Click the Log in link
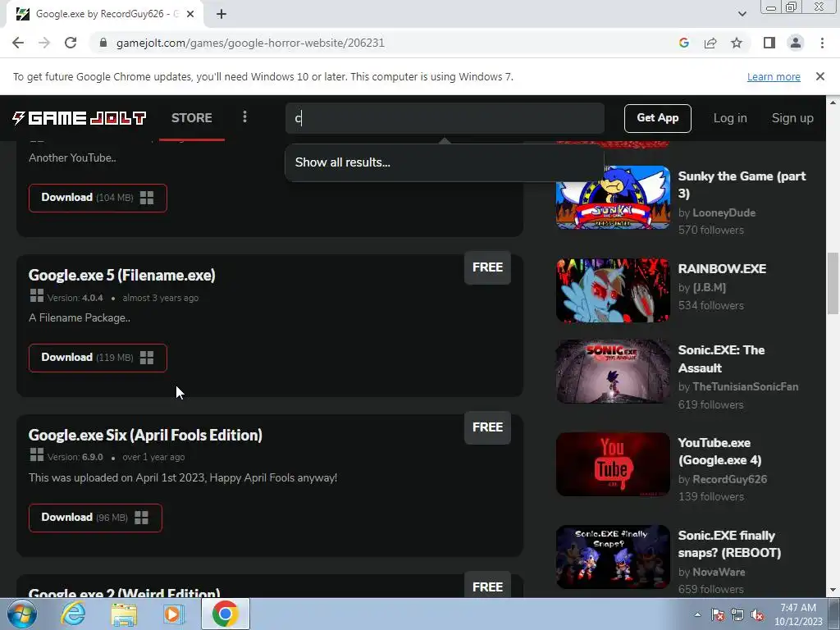This screenshot has height=630, width=840. [x=729, y=118]
